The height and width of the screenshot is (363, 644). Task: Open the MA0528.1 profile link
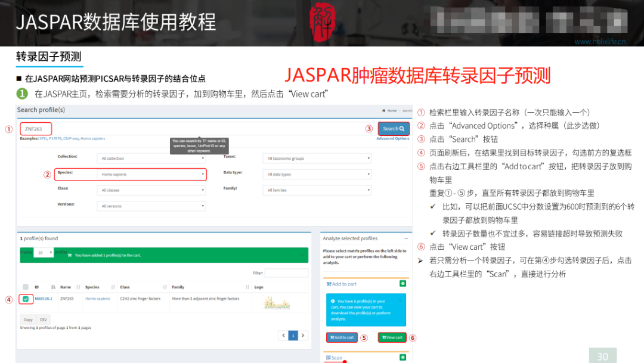44,299
